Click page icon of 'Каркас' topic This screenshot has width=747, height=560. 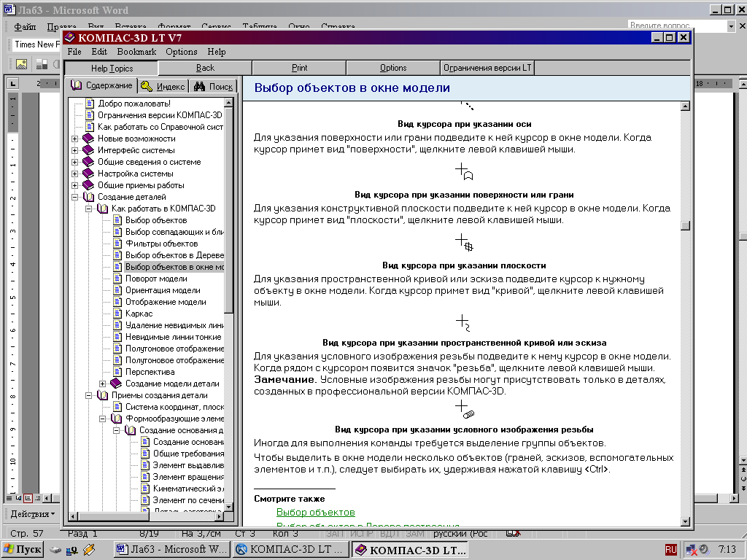[x=117, y=314]
